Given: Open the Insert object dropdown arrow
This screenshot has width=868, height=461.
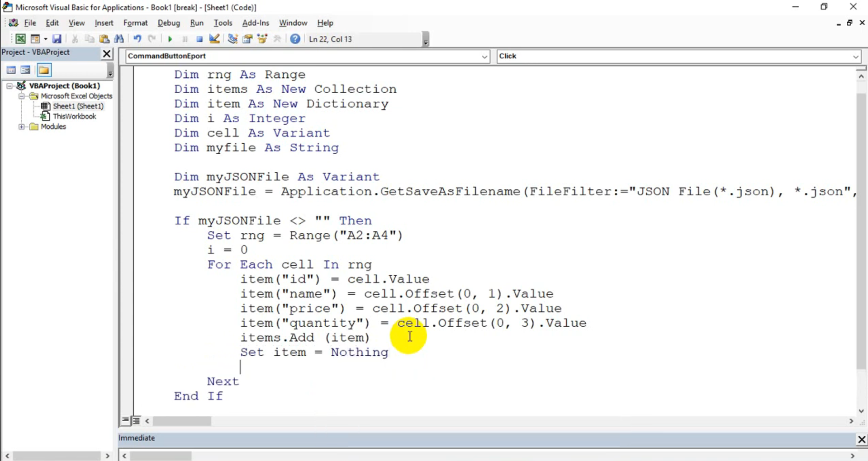Looking at the screenshot, I should click(46, 39).
